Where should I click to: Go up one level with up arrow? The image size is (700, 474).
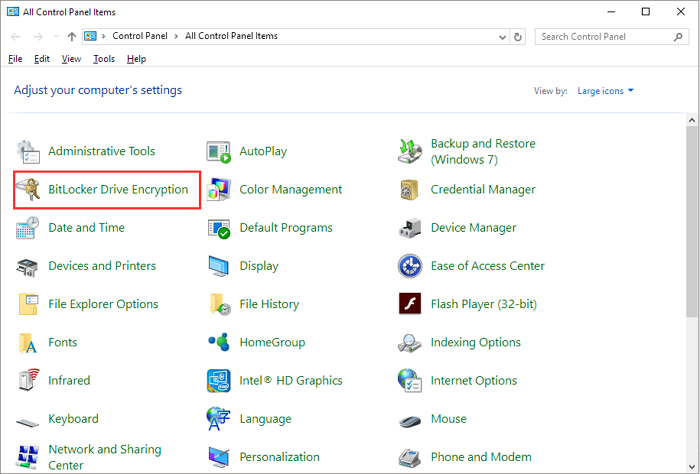[72, 36]
